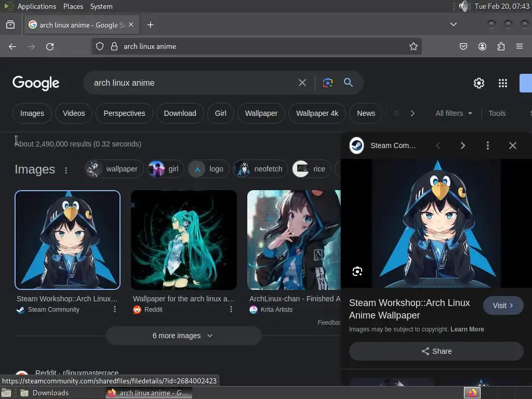Image resolution: width=532 pixels, height=399 pixels.
Task: Open the Firefox hamburger menu
Action: [x=520, y=46]
